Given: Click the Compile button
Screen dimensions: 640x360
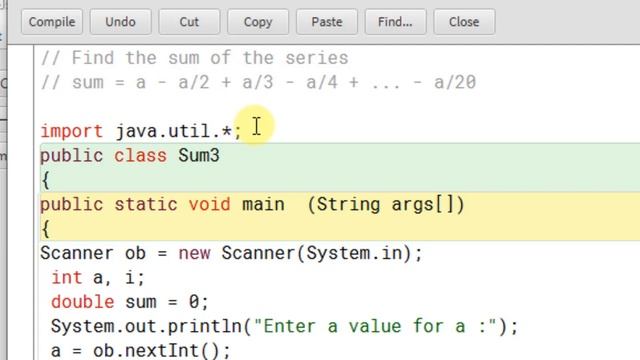Looking at the screenshot, I should point(52,22).
